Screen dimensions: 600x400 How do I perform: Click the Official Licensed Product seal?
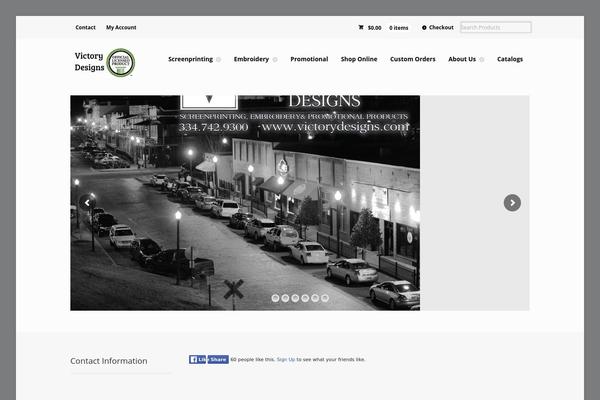click(x=121, y=62)
